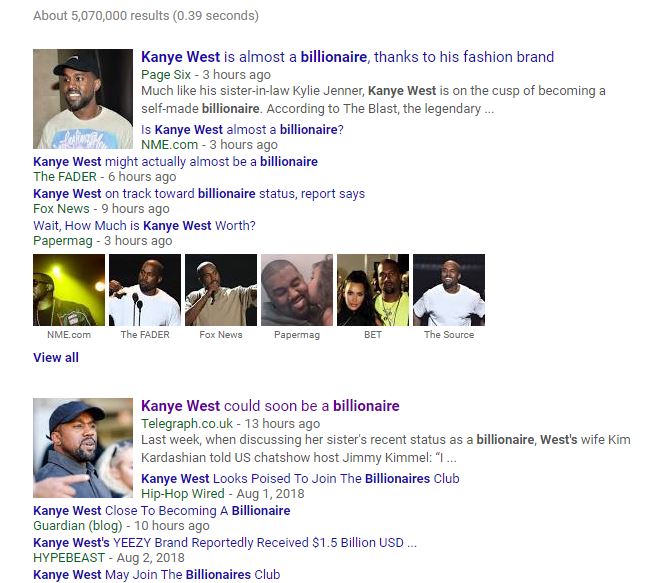Open The FADER 'might actually almost be a billionaire' article
The image size is (670, 583).
pyautogui.click(x=176, y=162)
